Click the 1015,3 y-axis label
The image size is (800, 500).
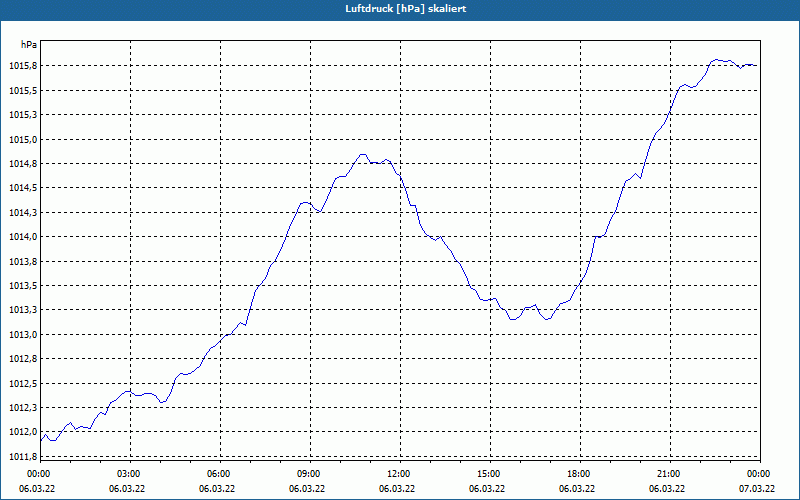click(x=23, y=115)
